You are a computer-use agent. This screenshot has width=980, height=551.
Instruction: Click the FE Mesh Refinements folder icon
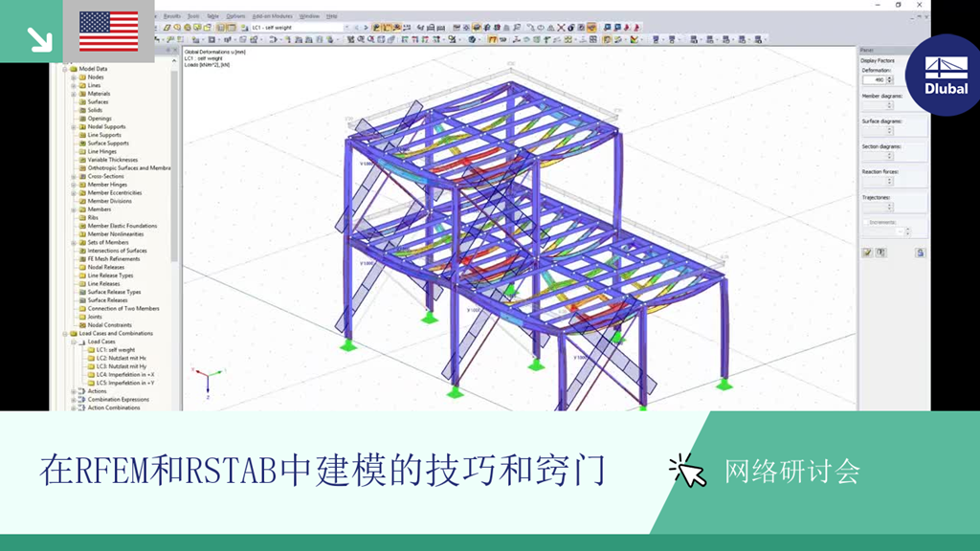(82, 258)
